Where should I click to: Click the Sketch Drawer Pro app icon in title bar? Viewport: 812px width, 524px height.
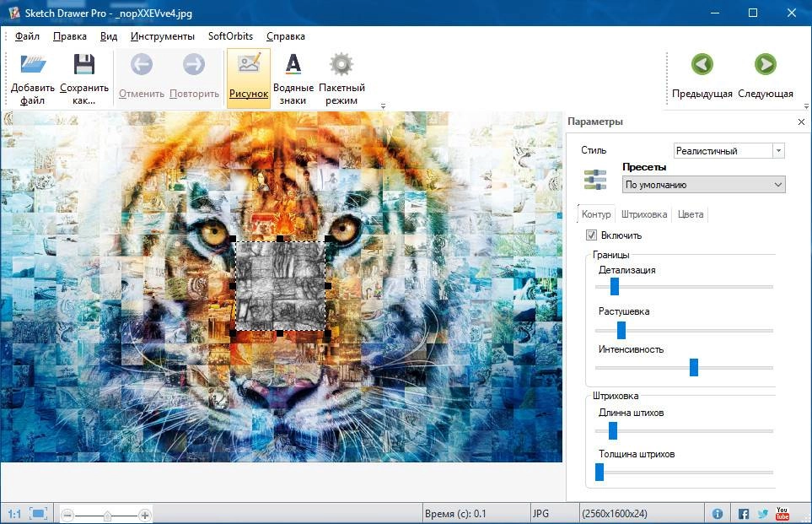coord(14,13)
